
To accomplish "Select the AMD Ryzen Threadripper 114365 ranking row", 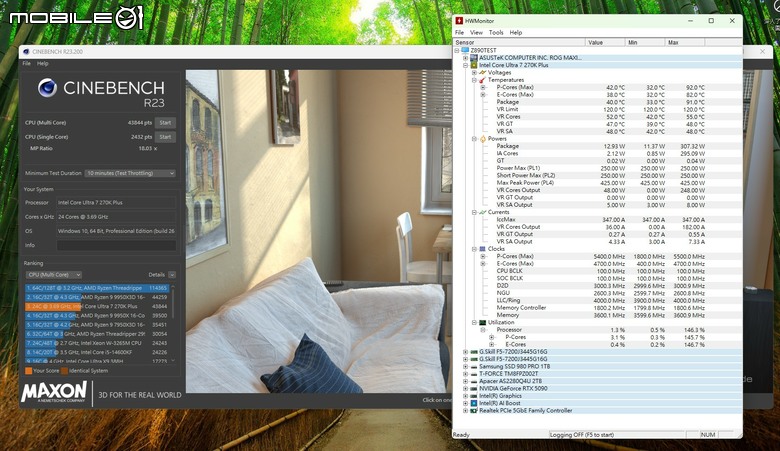I will [97, 288].
